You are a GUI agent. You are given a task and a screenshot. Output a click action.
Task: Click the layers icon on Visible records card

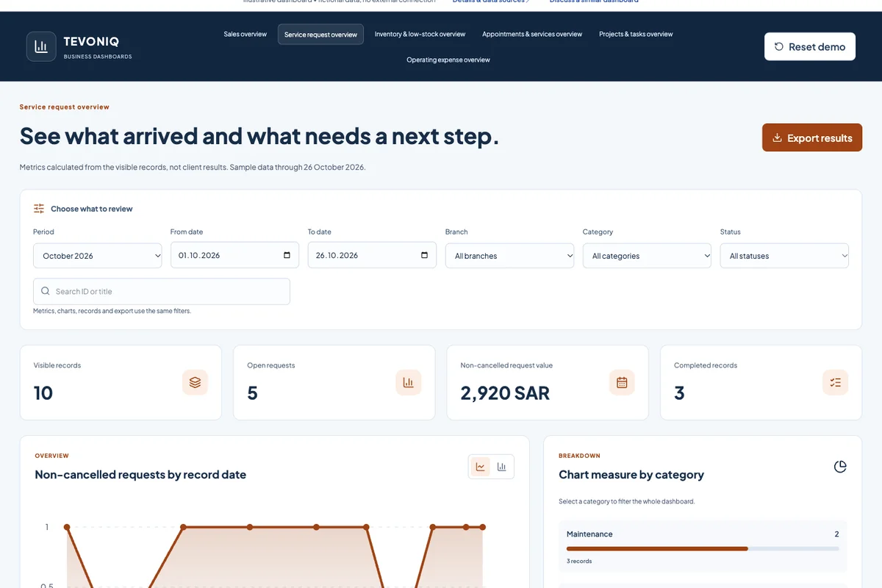click(x=195, y=382)
